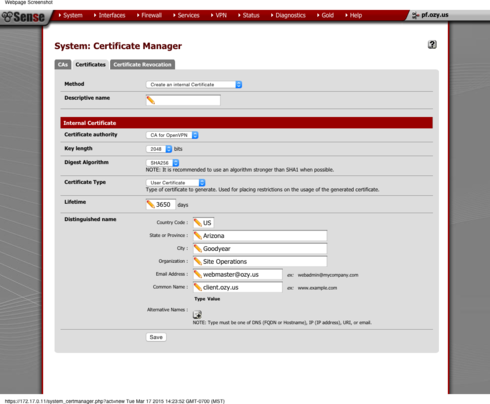This screenshot has width=490, height=404.
Task: Open the Certificate Type dropdown
Action: (x=175, y=182)
